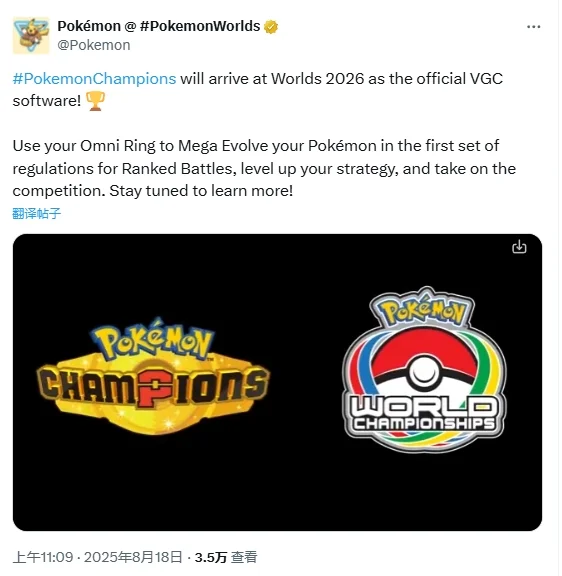Viewport: 562px width, 576px height.
Task: Click the 3.5万 view count
Action: tap(210, 557)
